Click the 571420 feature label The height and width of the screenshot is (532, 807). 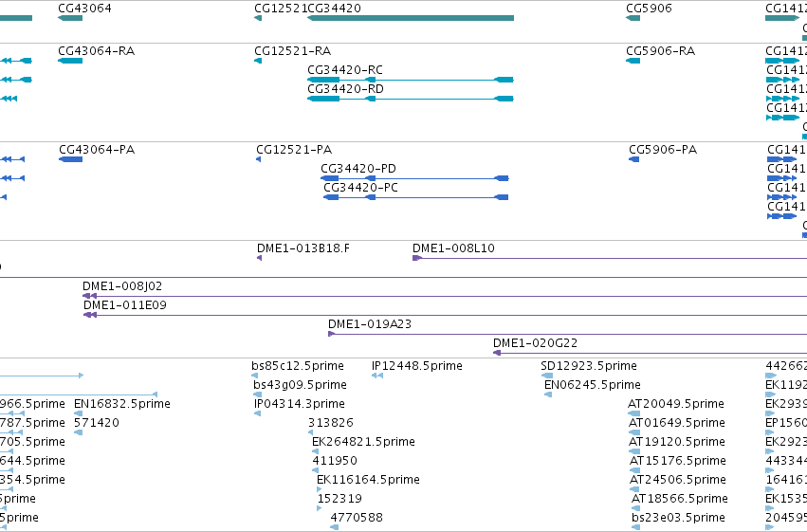click(x=96, y=423)
